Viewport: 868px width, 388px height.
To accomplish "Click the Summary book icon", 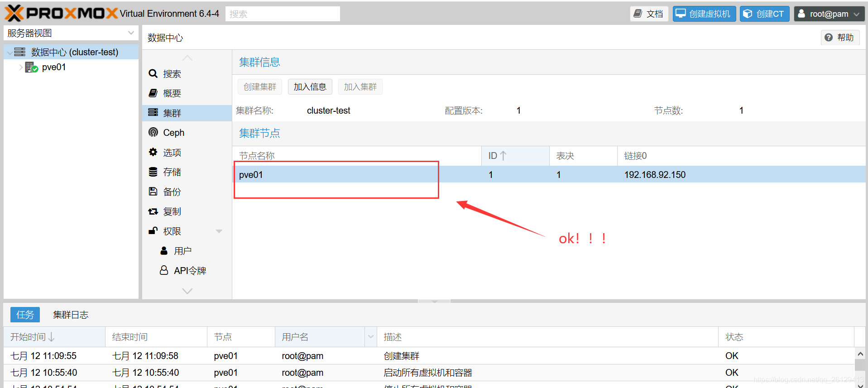I will 153,93.
